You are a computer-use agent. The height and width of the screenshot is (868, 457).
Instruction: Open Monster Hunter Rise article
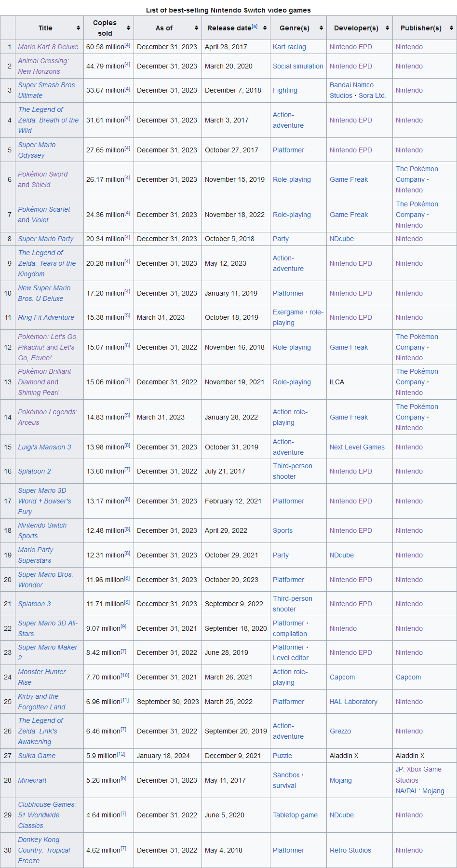[x=41, y=677]
